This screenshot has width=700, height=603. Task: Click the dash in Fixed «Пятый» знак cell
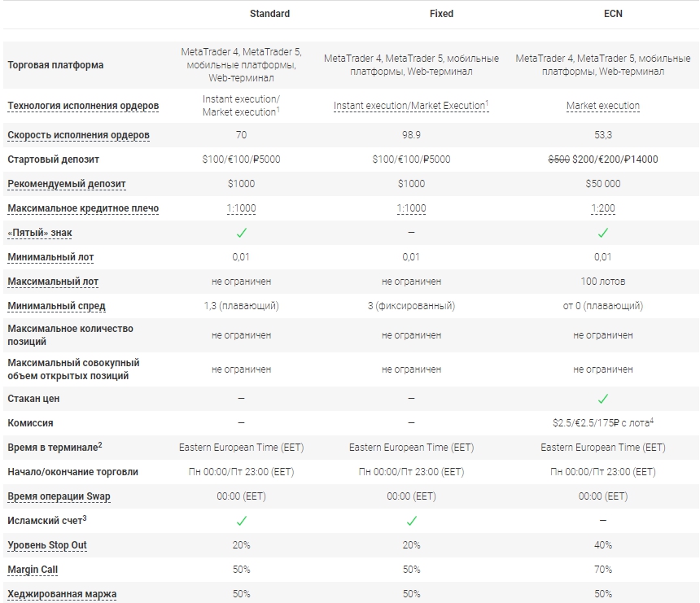tap(411, 233)
